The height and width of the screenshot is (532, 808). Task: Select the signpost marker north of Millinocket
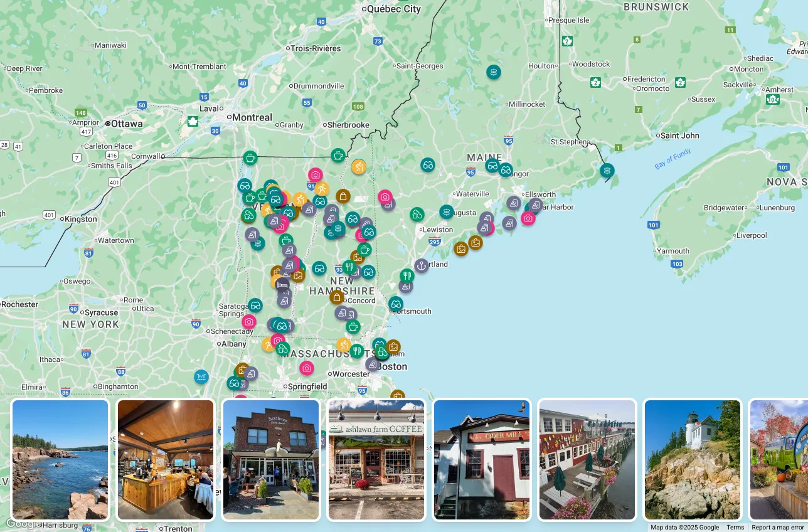point(494,72)
